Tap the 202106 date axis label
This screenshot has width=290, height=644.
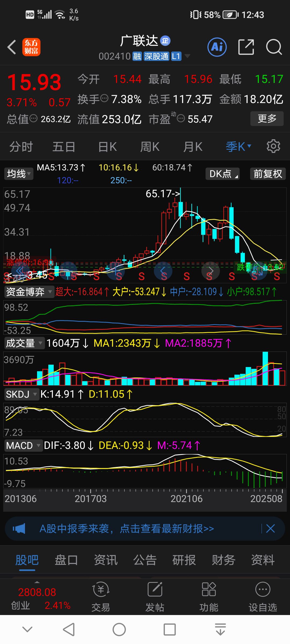coord(186,499)
